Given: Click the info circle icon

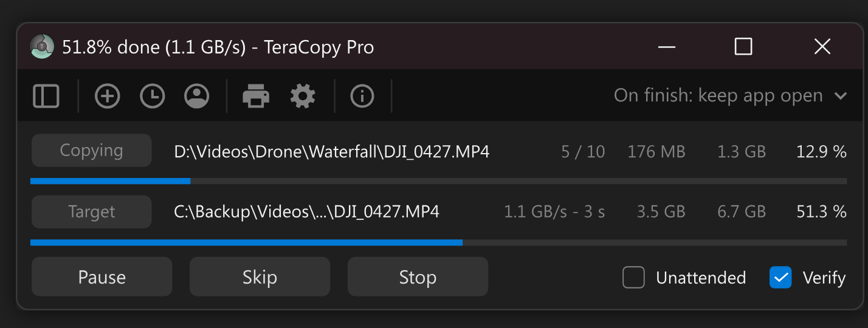Looking at the screenshot, I should pos(362,96).
